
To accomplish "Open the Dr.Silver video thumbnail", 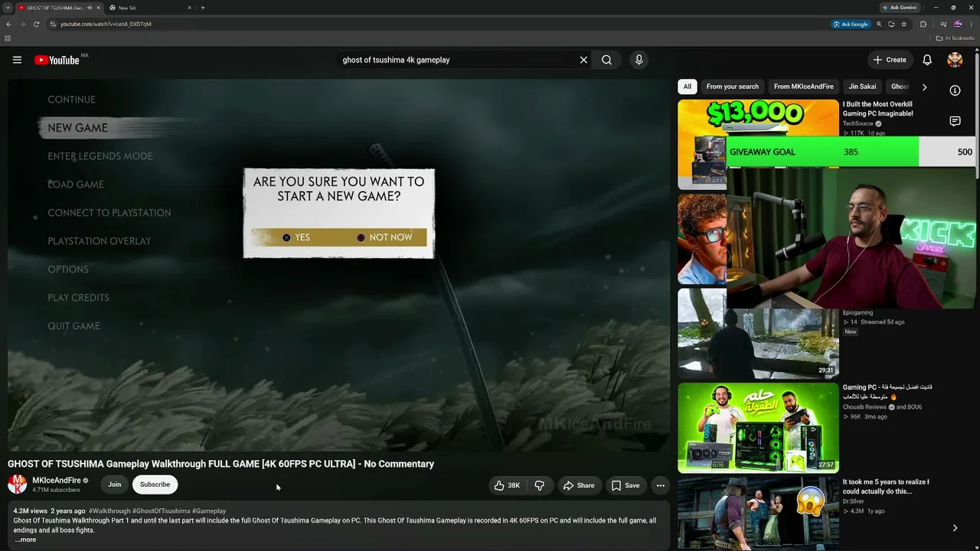I will [x=758, y=513].
